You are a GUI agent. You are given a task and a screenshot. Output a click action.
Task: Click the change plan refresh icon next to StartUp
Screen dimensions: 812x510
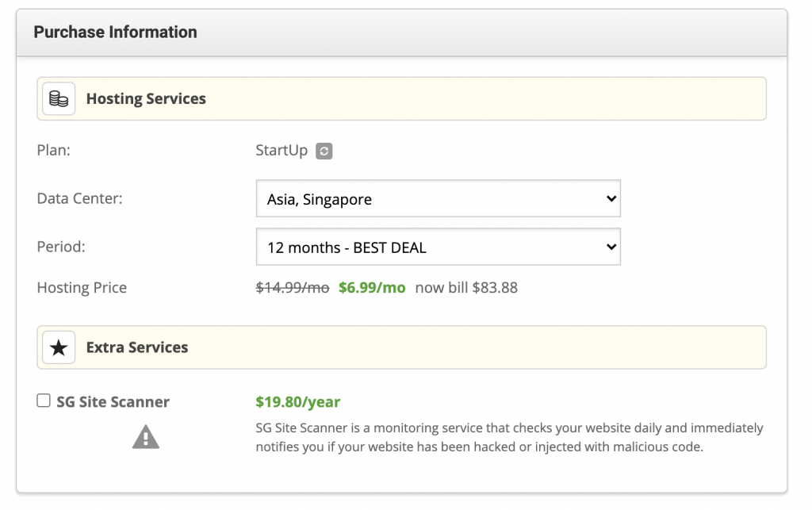tap(324, 151)
